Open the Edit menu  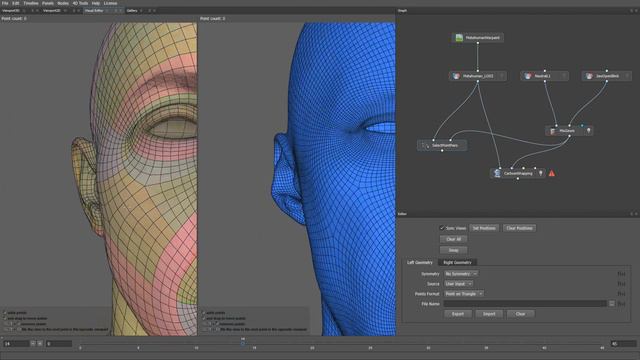pos(16,3)
